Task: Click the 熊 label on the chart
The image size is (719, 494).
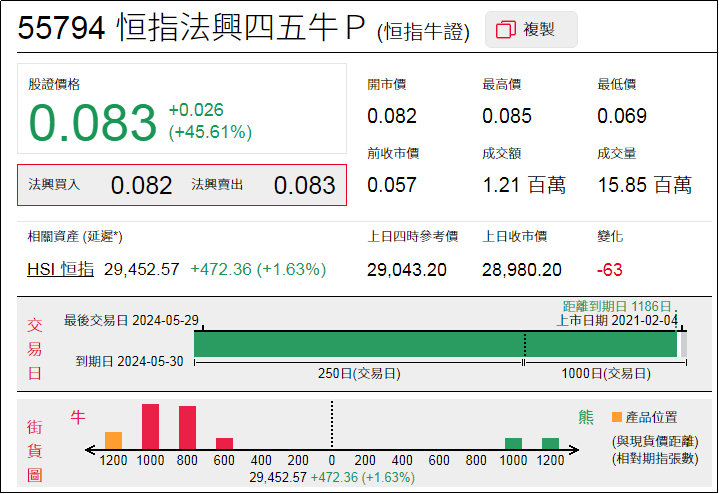Action: [586, 417]
